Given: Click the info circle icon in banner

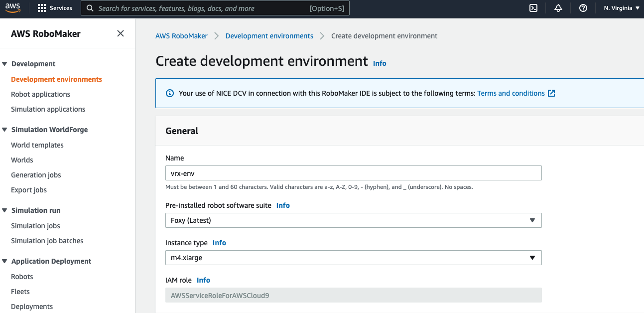Looking at the screenshot, I should pyautogui.click(x=170, y=93).
